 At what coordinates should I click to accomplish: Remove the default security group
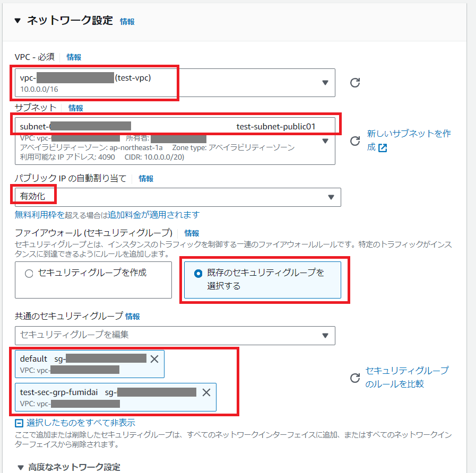point(154,359)
